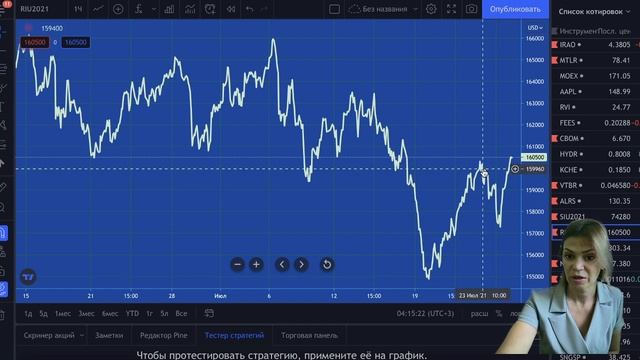The width and height of the screenshot is (640, 360).
Task: Reset the chart view
Action: point(327,264)
